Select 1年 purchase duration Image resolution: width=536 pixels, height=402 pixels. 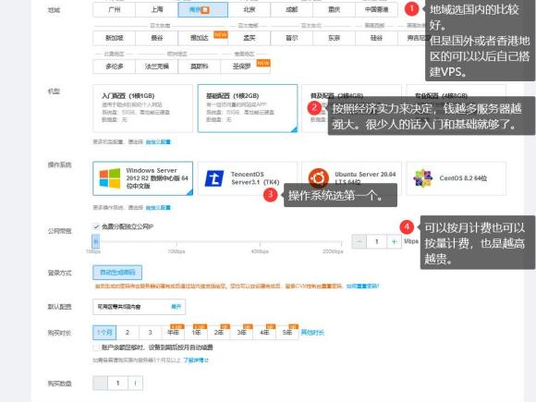point(196,332)
